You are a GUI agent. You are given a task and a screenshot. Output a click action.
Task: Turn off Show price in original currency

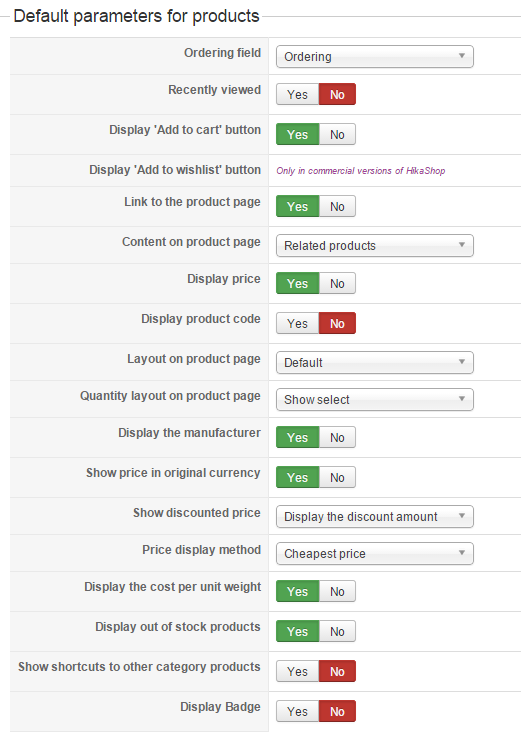tap(337, 478)
